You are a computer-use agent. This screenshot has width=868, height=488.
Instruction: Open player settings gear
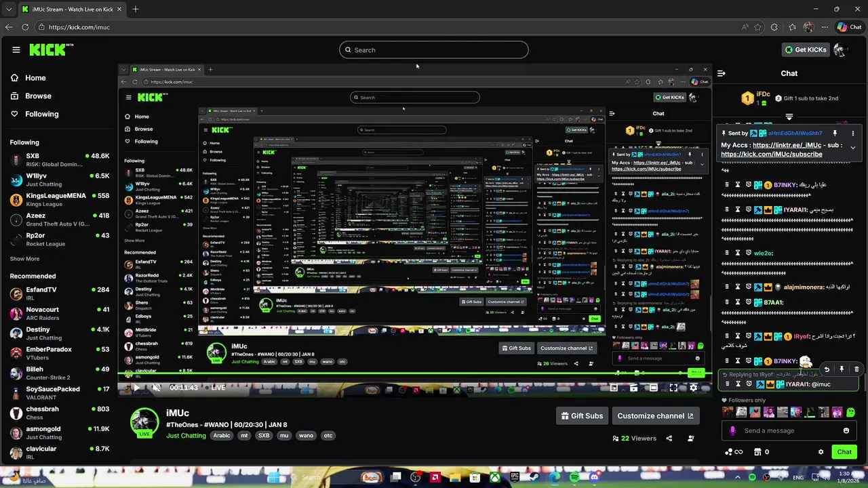pyautogui.click(x=693, y=388)
